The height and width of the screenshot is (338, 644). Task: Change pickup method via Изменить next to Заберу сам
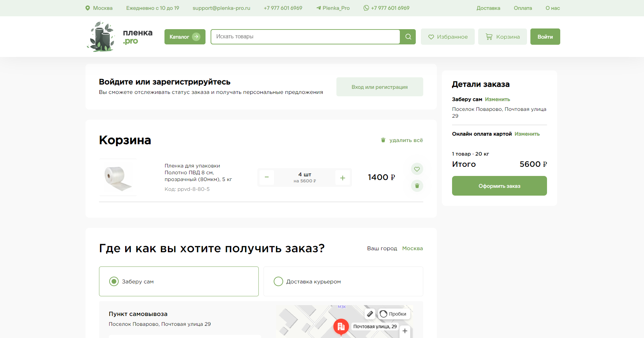click(497, 99)
